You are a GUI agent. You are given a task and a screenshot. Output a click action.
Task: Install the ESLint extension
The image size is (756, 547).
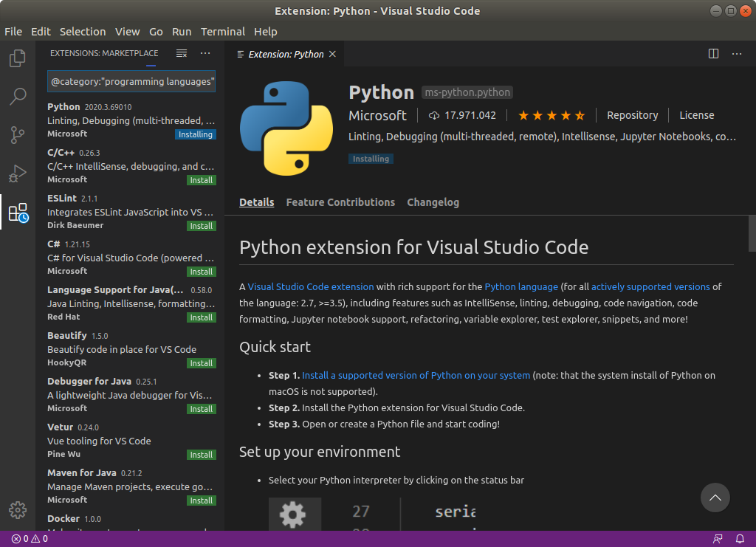click(x=202, y=226)
